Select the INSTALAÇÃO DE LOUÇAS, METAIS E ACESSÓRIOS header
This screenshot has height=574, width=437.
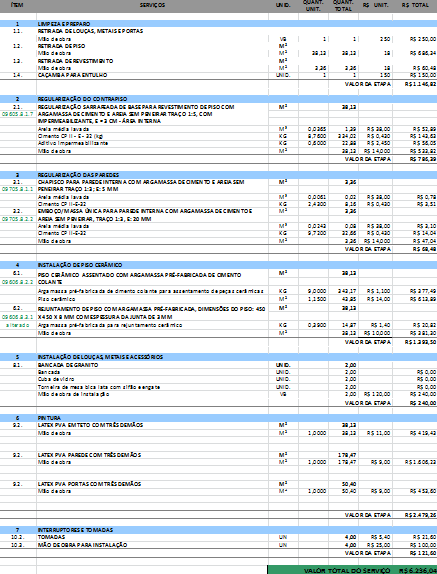coord(218,357)
